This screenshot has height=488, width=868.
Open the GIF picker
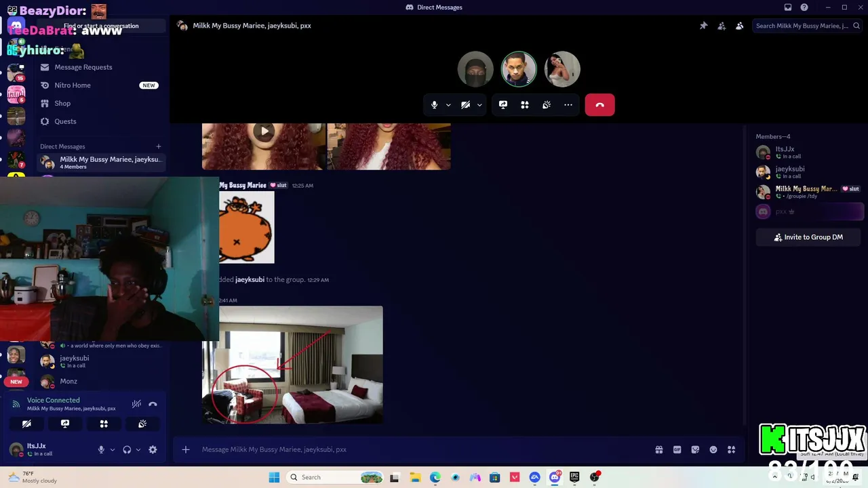(x=677, y=449)
